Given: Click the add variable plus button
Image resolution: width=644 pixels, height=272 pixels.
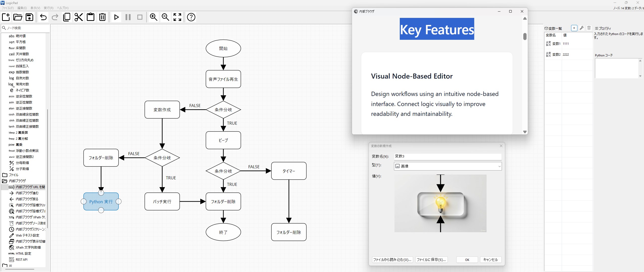Looking at the screenshot, I should tap(574, 28).
